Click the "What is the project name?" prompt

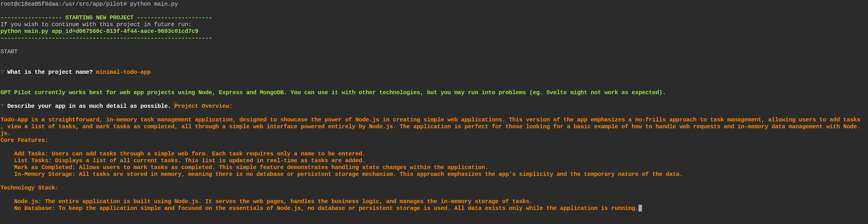pos(50,72)
